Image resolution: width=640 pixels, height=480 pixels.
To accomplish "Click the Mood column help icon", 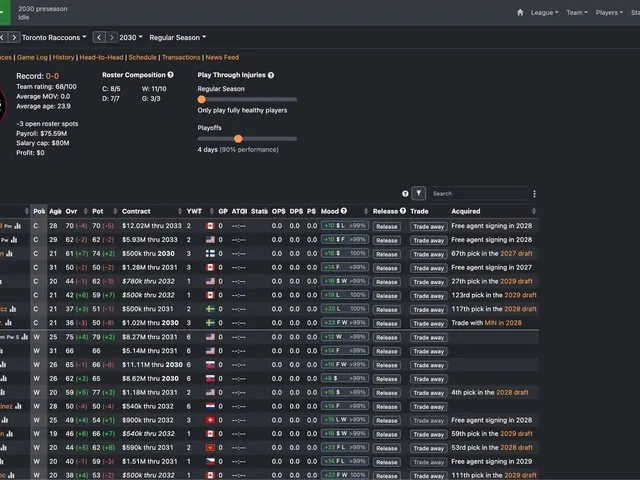I will pyautogui.click(x=344, y=211).
